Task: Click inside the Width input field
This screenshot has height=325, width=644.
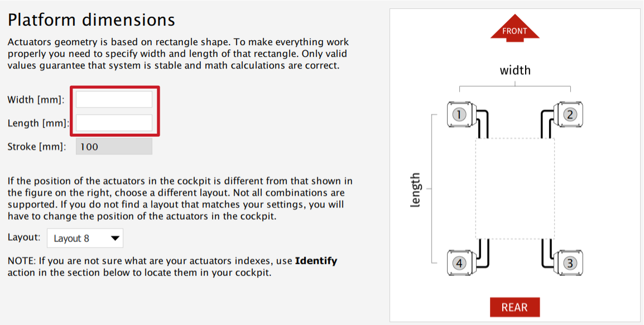Action: tap(113, 99)
